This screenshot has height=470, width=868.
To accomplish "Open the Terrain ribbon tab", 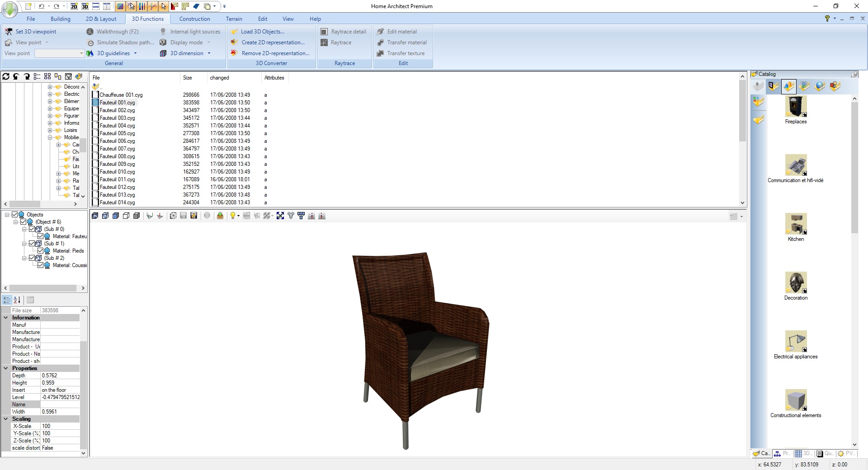I will [234, 19].
